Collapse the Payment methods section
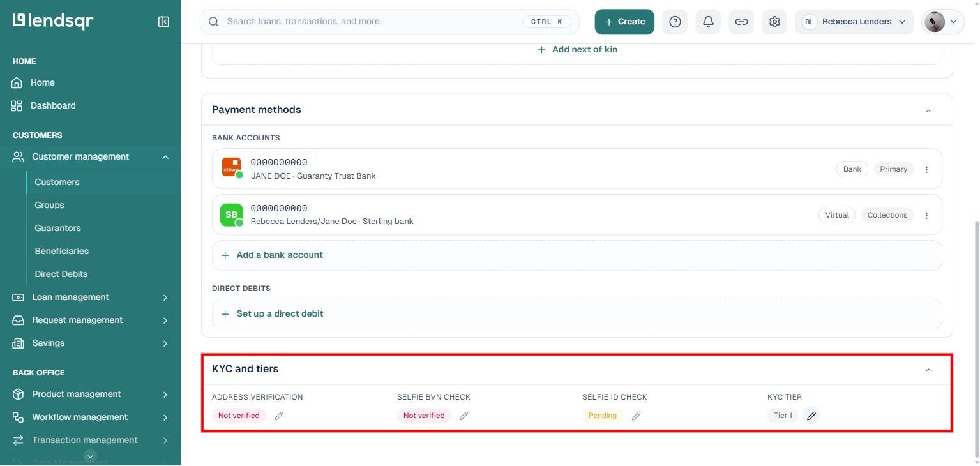Viewport: 980px width, 466px height. click(x=928, y=110)
